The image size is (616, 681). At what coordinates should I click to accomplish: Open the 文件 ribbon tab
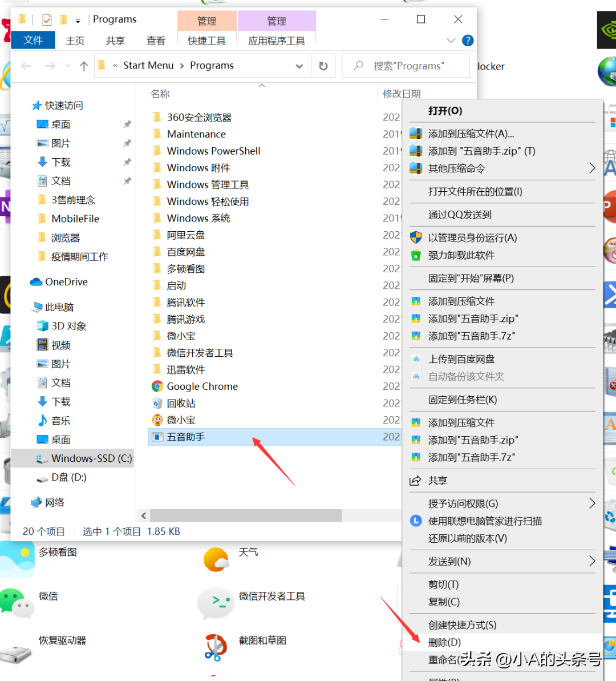(x=33, y=41)
